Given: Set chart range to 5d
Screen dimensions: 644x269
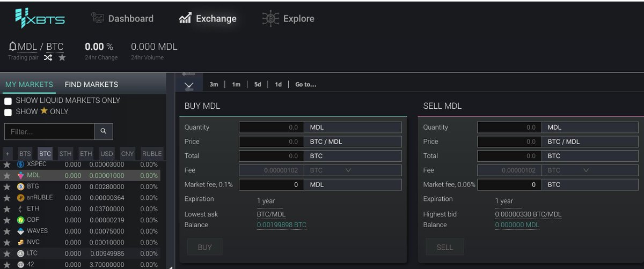Looking at the screenshot, I should coord(258,85).
